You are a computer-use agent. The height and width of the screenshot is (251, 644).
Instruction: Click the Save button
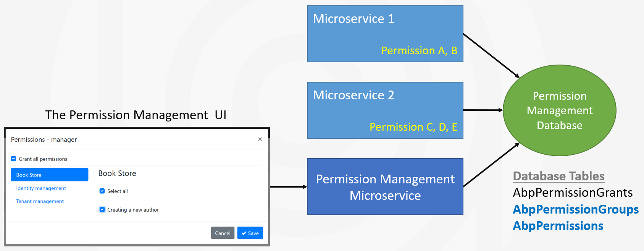point(250,233)
